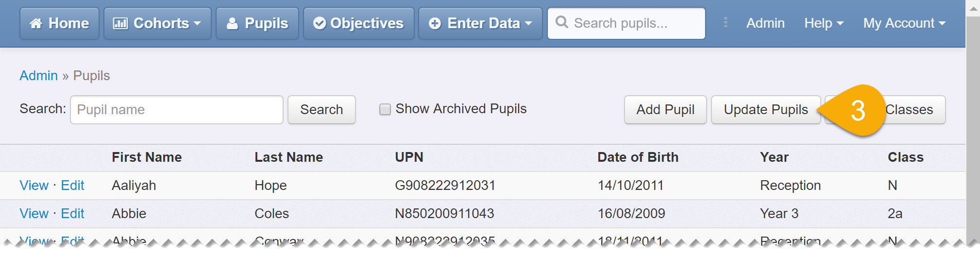Image resolution: width=980 pixels, height=256 pixels.
Task: Click the Cohorts bar chart icon
Action: pos(120,23)
